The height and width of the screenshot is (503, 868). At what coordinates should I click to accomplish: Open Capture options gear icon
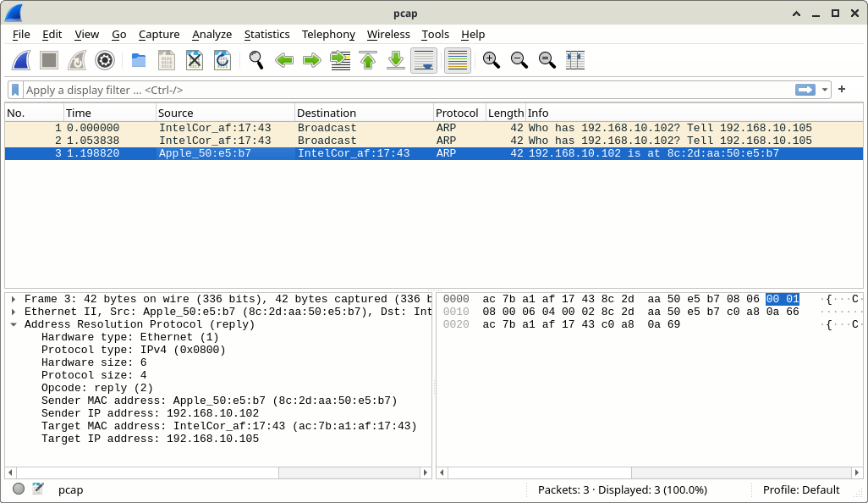[105, 60]
